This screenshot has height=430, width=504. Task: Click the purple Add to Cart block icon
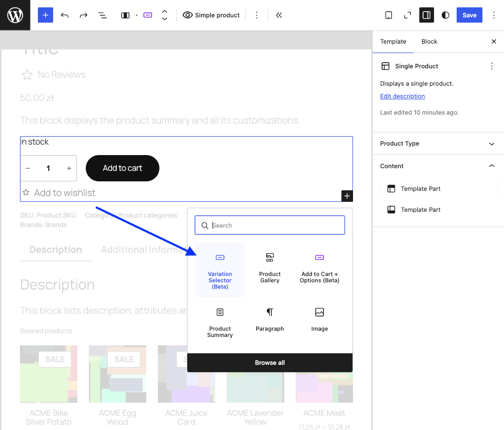pos(147,15)
